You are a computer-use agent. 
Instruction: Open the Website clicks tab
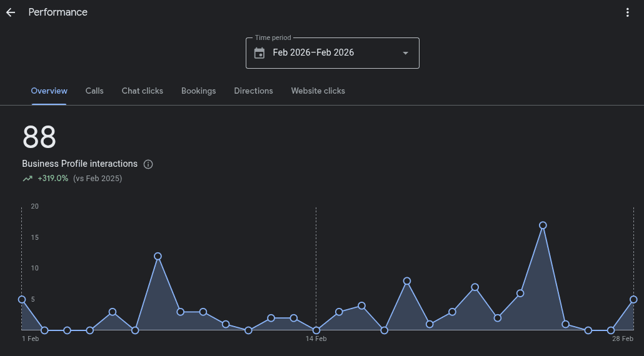pyautogui.click(x=318, y=91)
